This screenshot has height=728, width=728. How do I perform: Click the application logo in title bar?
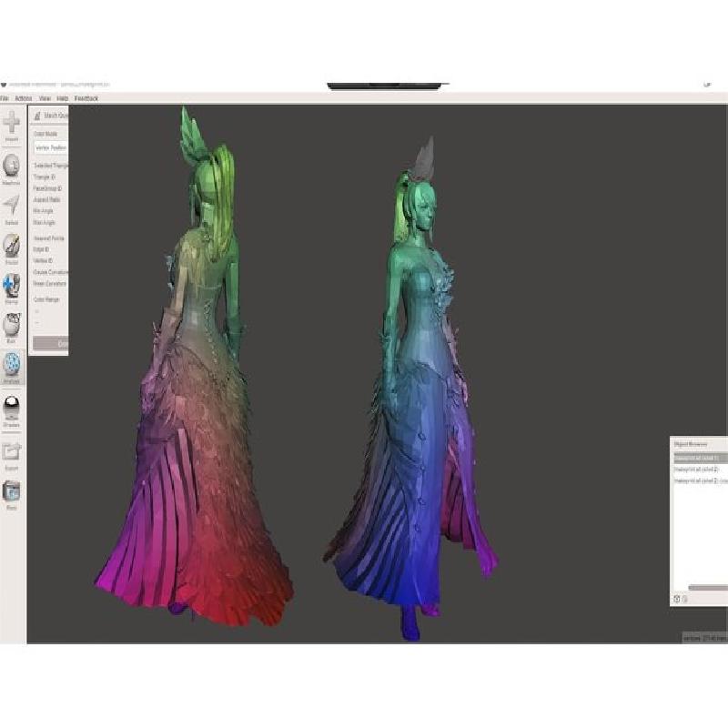pyautogui.click(x=4, y=85)
